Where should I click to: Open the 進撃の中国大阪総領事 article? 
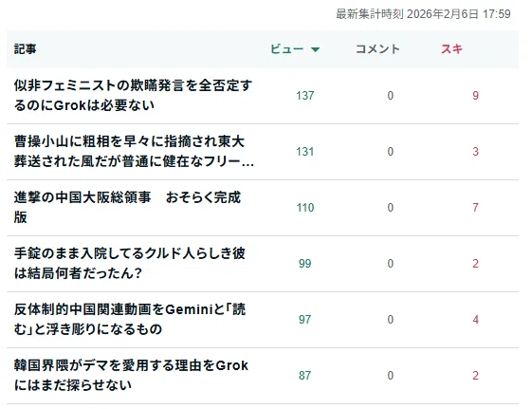coord(128,208)
